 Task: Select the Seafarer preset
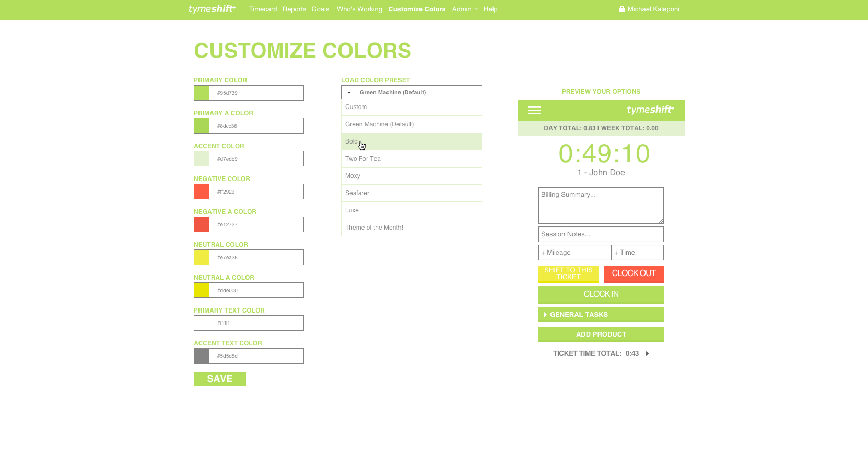(x=412, y=193)
